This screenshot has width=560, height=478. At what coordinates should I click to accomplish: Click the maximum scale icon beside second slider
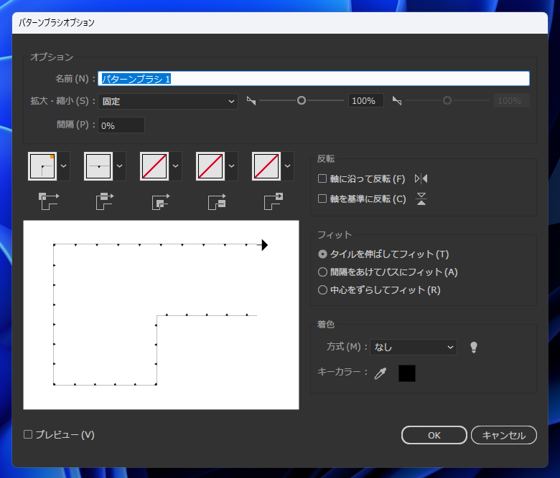point(397,101)
